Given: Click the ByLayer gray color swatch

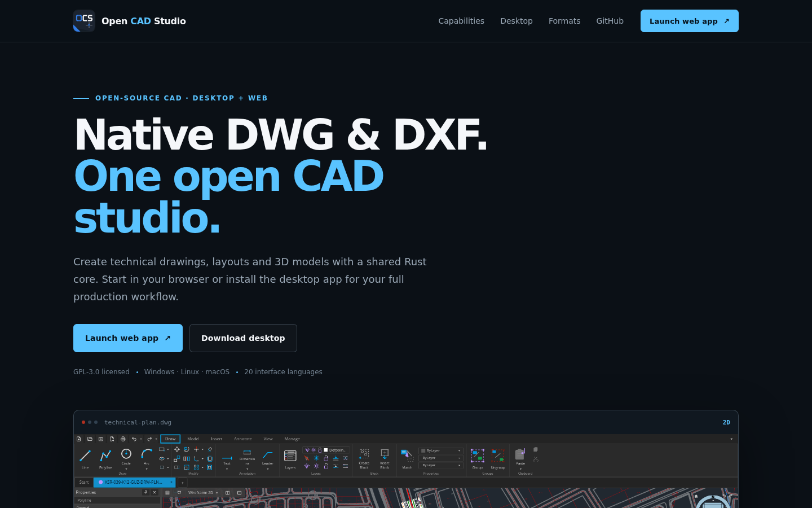Looking at the screenshot, I should [423, 450].
